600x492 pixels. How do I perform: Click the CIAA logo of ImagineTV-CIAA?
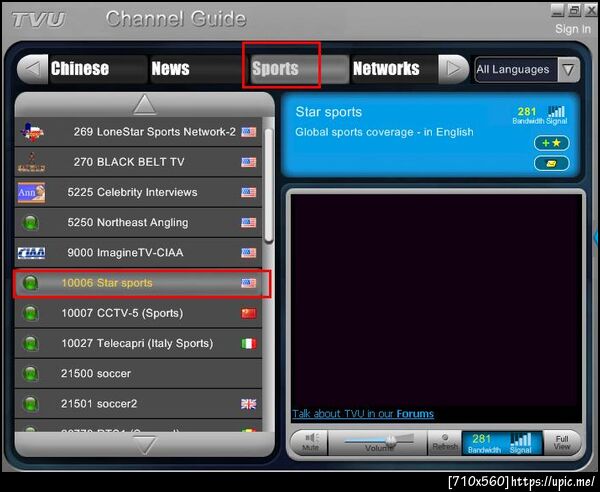pyautogui.click(x=31, y=253)
